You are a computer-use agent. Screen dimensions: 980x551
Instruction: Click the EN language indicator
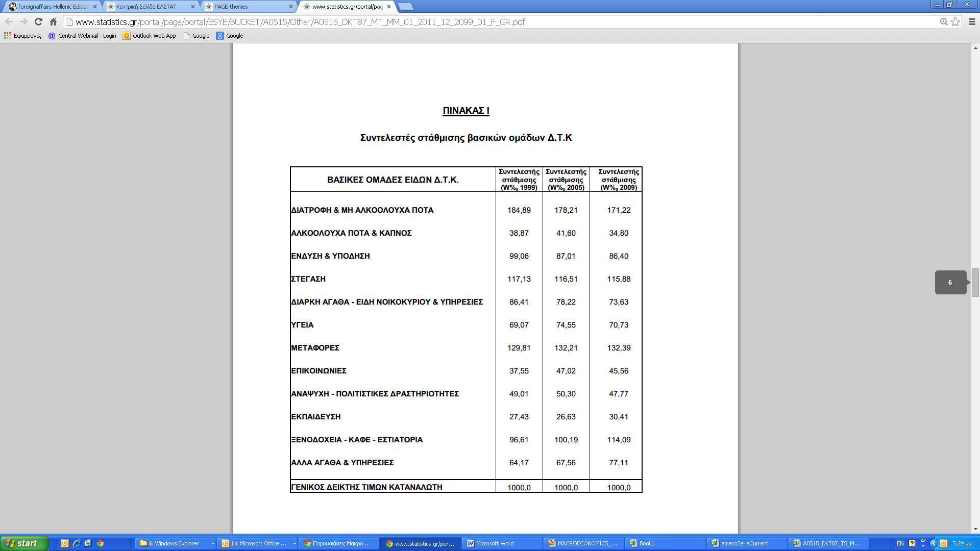(900, 543)
